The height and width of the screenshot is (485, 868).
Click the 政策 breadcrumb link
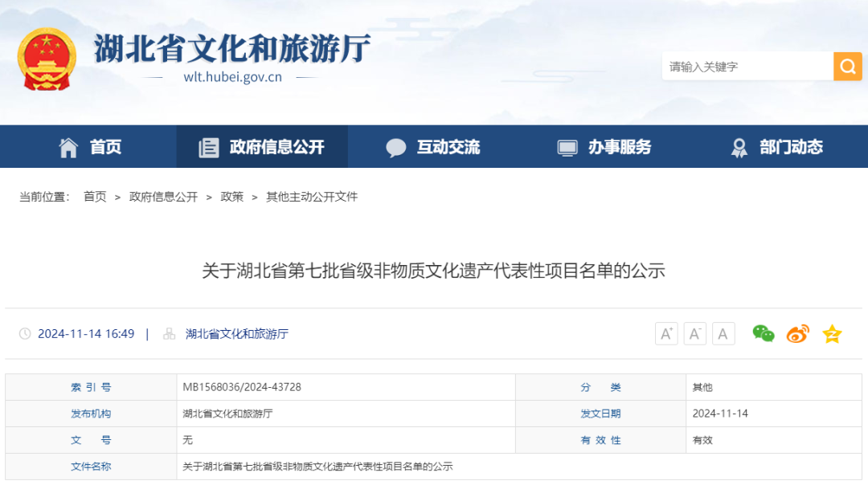pyautogui.click(x=231, y=196)
